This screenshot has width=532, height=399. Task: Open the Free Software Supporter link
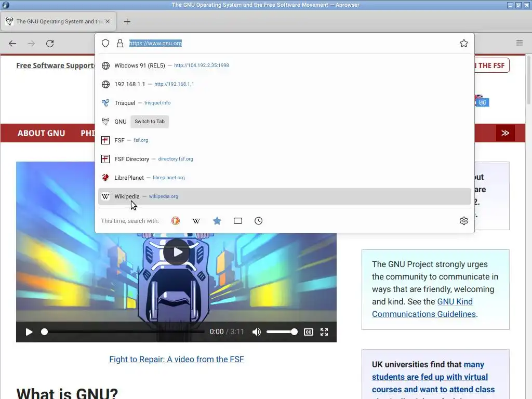[55, 65]
